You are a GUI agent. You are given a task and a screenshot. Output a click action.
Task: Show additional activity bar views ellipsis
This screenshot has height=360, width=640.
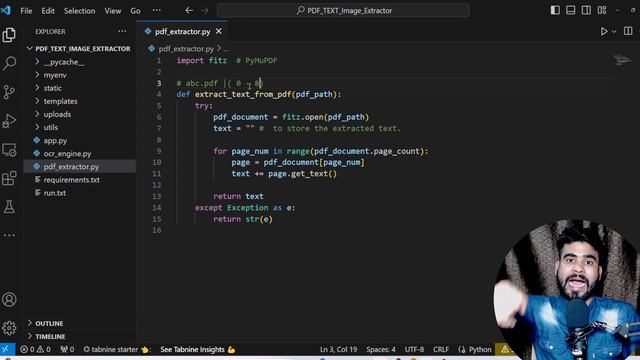pos(9,235)
